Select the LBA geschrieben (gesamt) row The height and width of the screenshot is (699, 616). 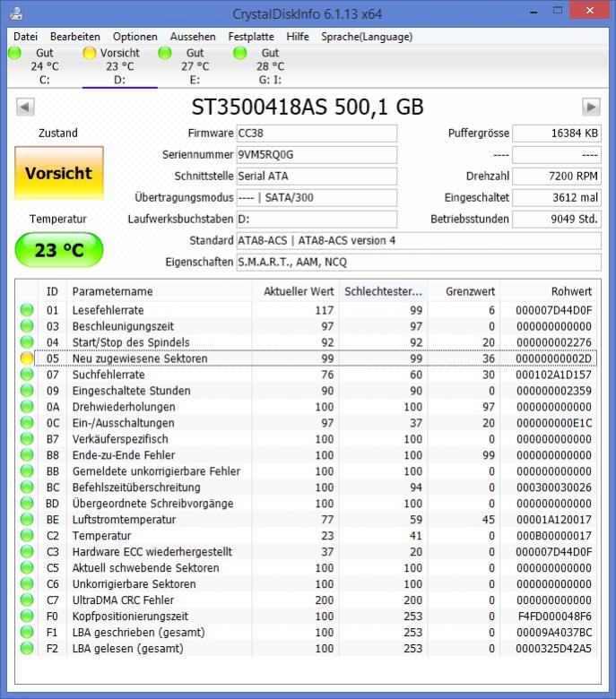308,632
